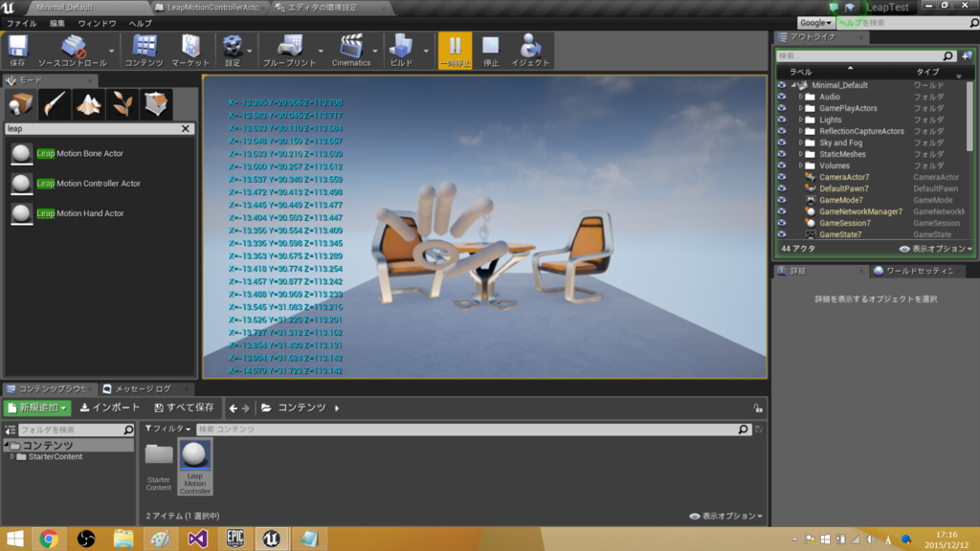Open Visual Studio from the taskbar

[x=197, y=538]
